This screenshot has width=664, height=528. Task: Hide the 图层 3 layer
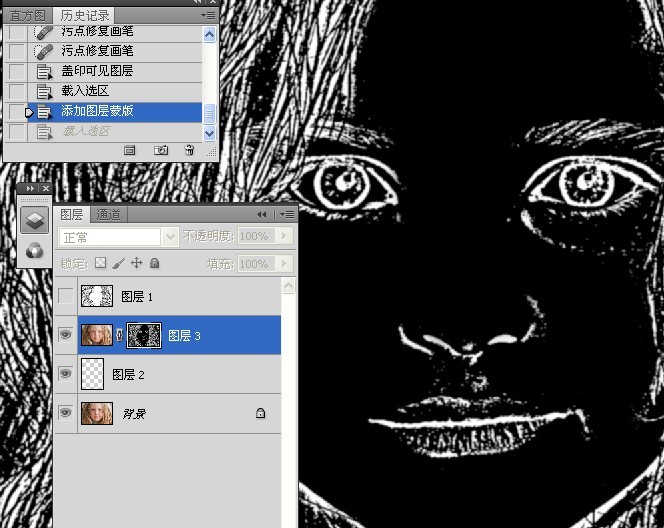tap(66, 335)
